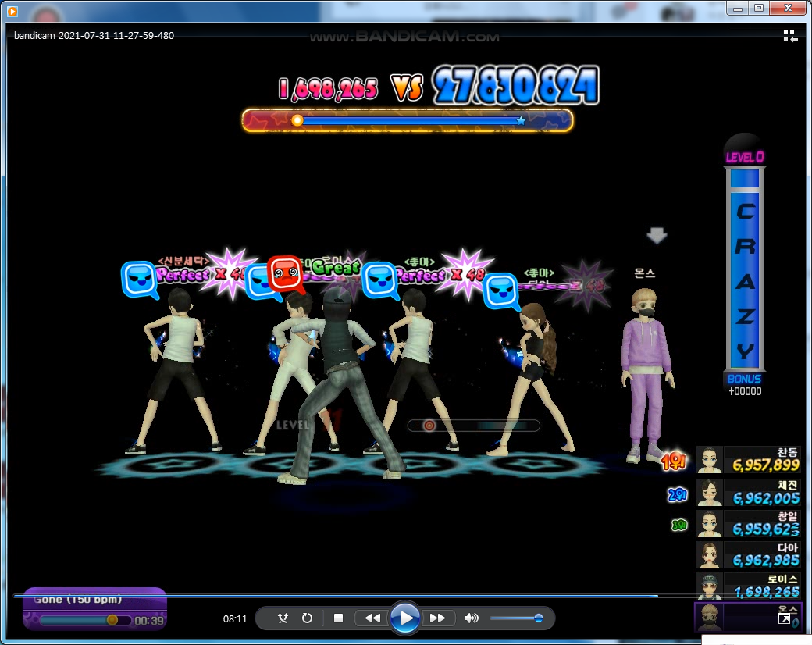Select 채진's avatar in the ranking
The width and height of the screenshot is (812, 645).
tap(709, 492)
